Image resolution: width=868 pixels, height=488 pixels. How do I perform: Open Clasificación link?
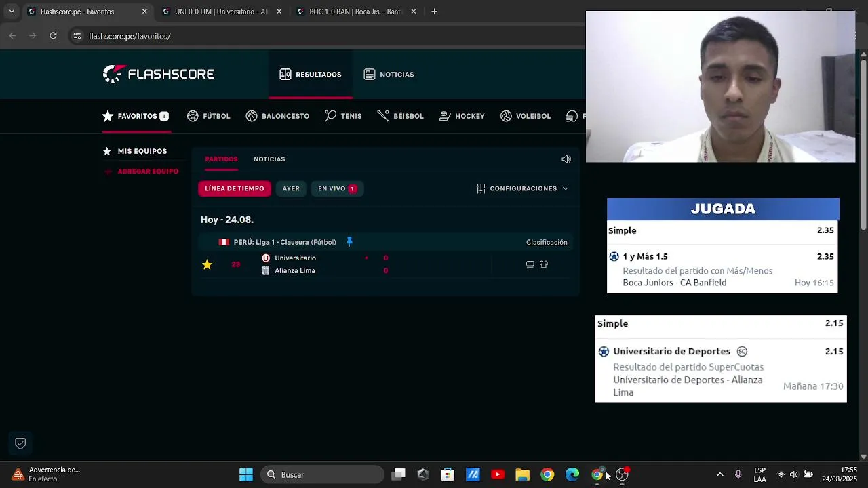point(547,242)
